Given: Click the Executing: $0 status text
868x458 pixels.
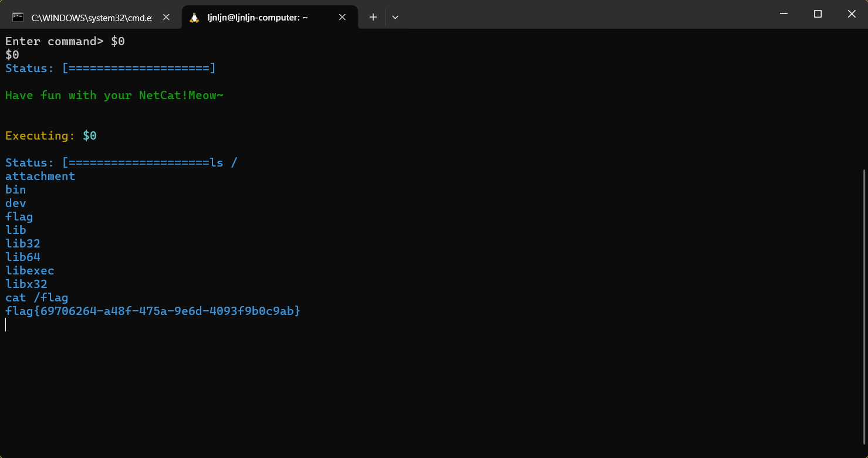Looking at the screenshot, I should click(50, 135).
